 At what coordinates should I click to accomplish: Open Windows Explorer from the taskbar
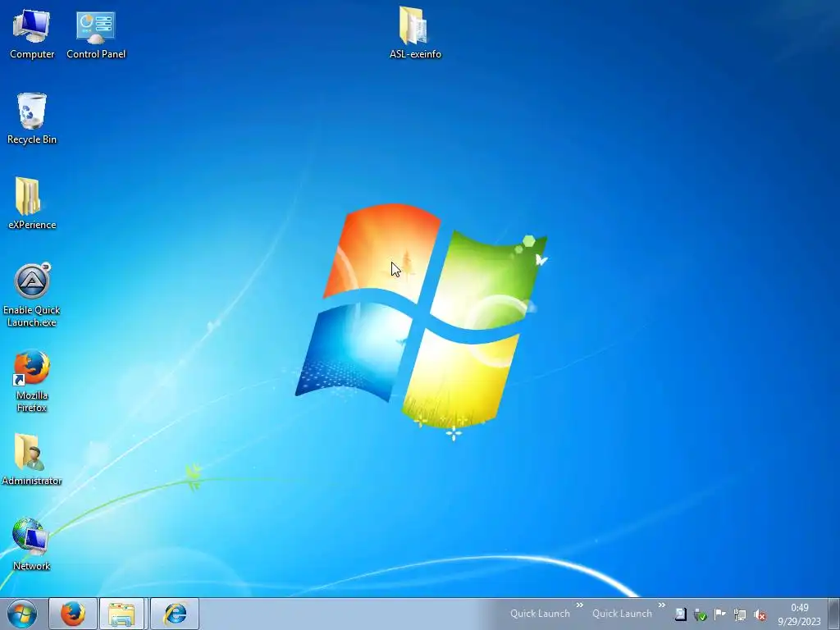coord(122,614)
